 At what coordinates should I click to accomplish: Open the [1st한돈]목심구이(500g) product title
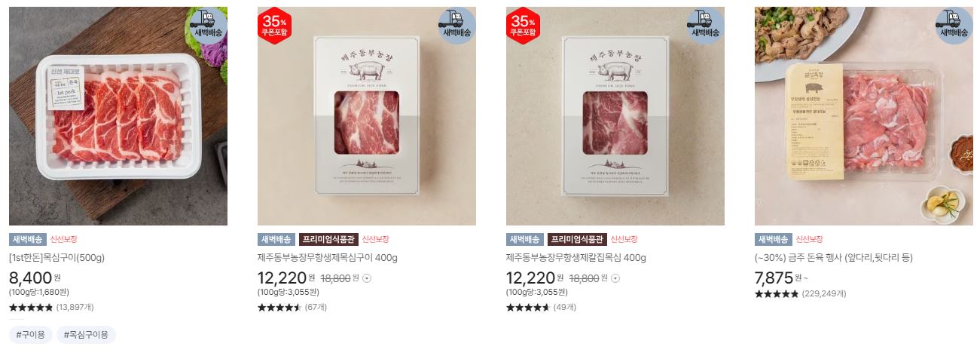(x=56, y=258)
